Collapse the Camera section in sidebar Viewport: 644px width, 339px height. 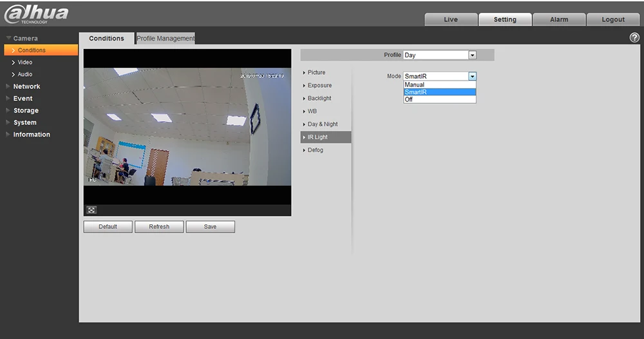tap(25, 38)
